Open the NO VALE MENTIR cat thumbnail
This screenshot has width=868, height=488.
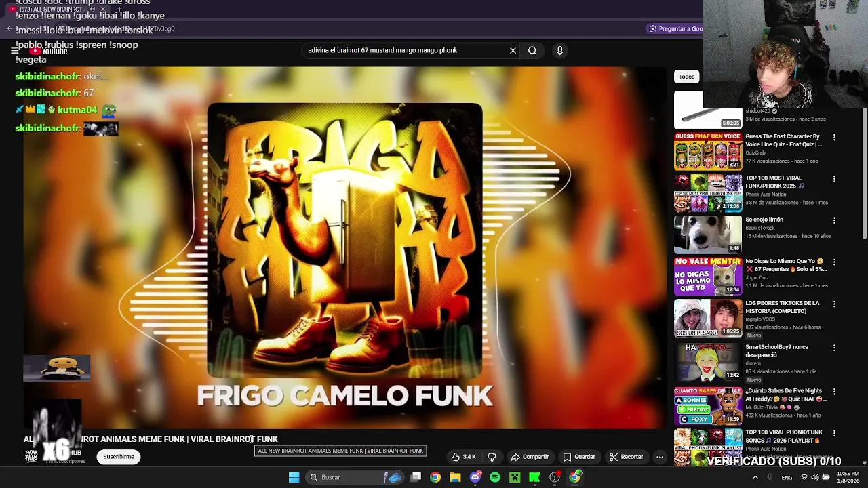click(x=708, y=276)
